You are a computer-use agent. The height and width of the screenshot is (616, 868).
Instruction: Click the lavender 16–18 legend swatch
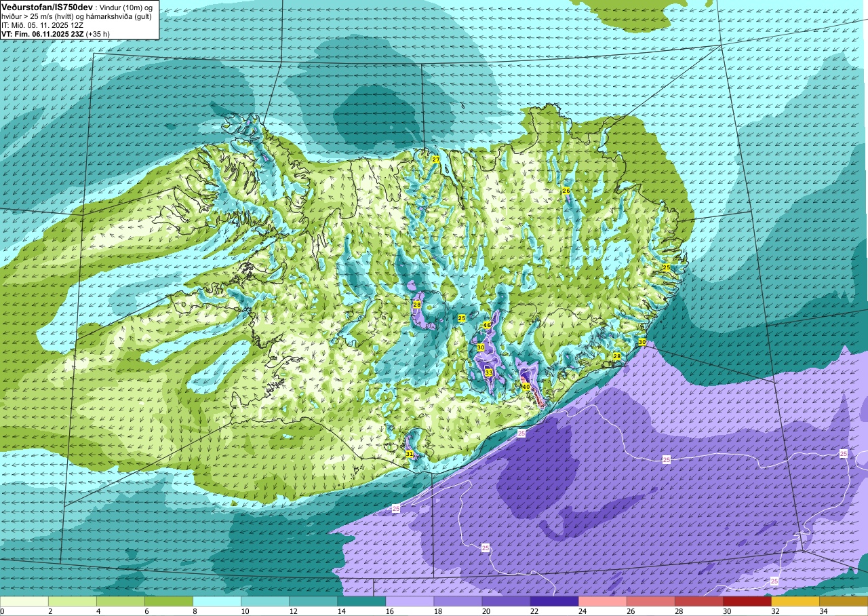pyautogui.click(x=410, y=601)
